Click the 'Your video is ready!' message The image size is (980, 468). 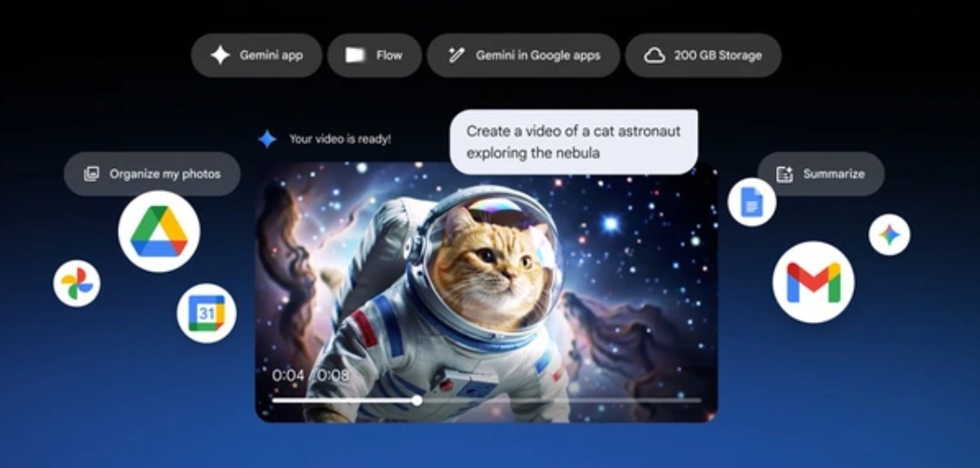tap(339, 139)
